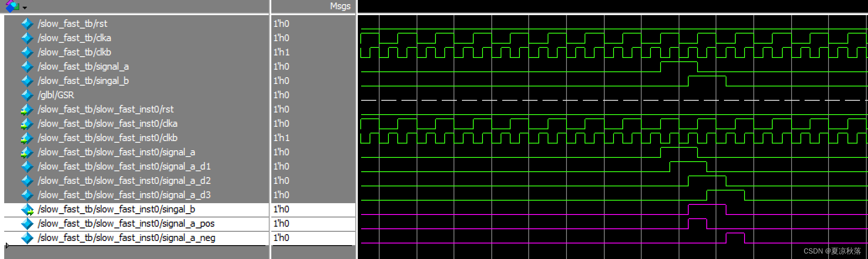
Task: Select /slow_fast_tb/slow_fast_inst0/rst signal name
Action: point(106,110)
